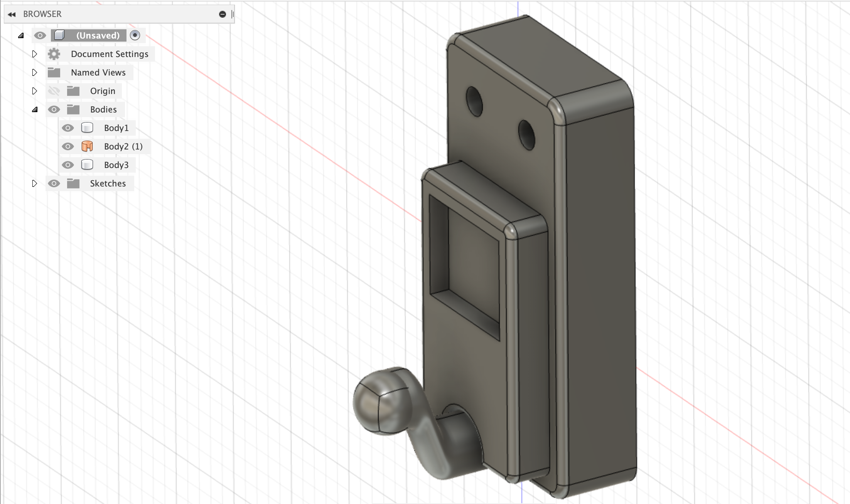Hide Body1 using its eye icon
Screen dimensions: 850x504
[68, 128]
